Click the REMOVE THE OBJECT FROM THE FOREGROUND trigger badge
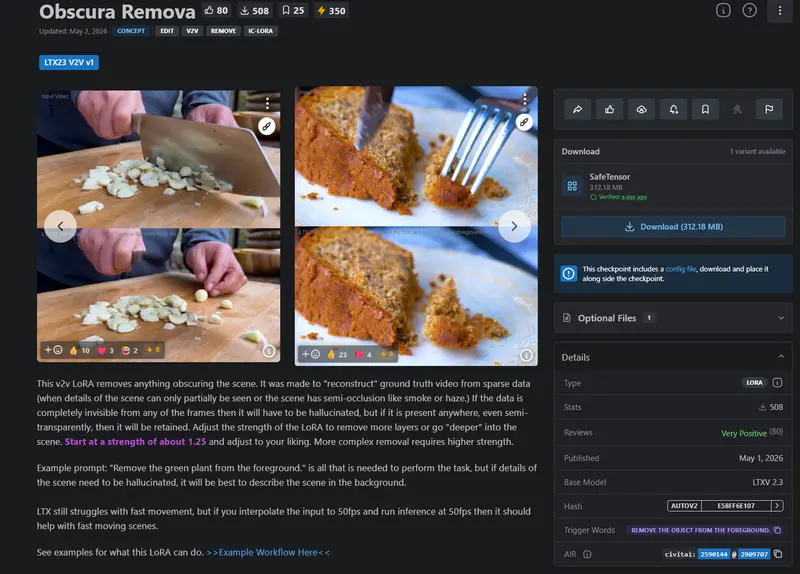 coord(701,530)
